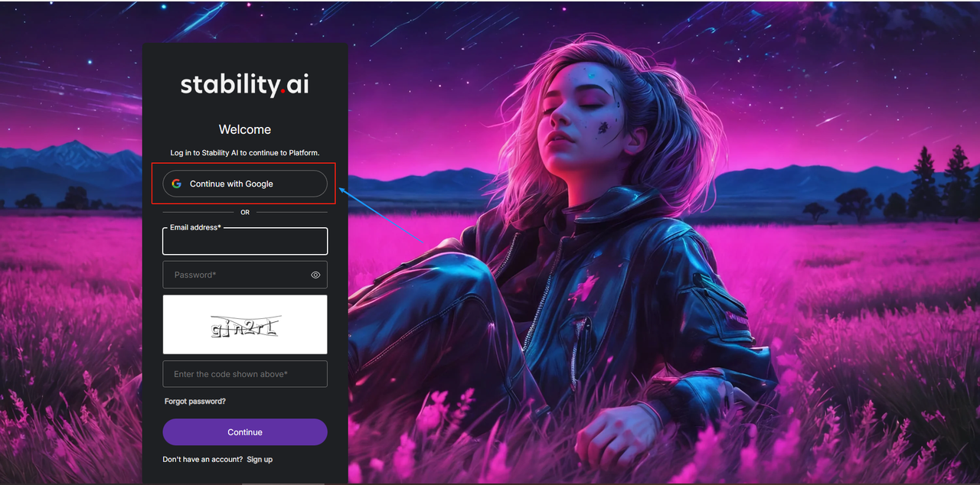980x485 pixels.
Task: Submit with the purple Continue button
Action: point(245,432)
